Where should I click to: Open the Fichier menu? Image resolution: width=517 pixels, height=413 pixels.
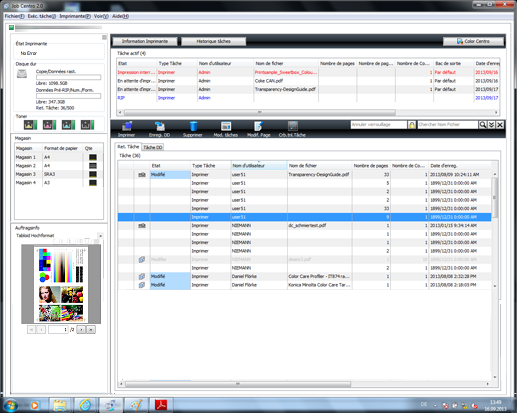point(15,16)
